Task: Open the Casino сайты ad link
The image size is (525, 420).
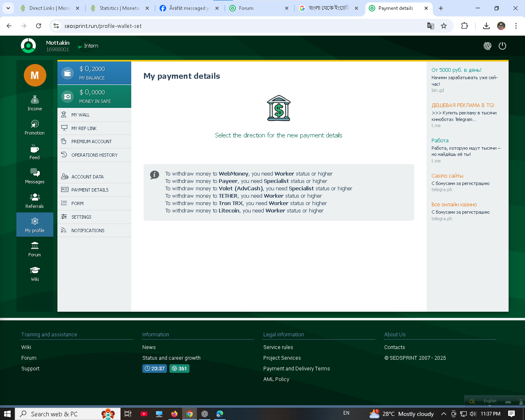Action: point(447,176)
